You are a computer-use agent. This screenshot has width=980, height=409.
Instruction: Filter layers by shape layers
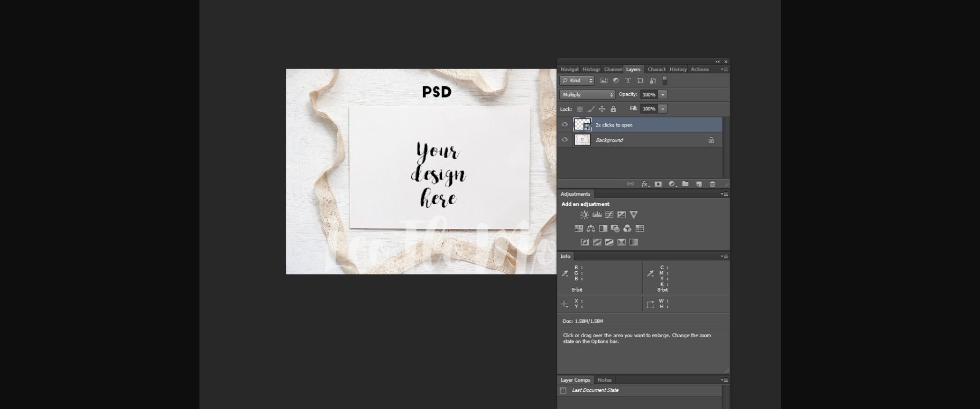(x=640, y=80)
